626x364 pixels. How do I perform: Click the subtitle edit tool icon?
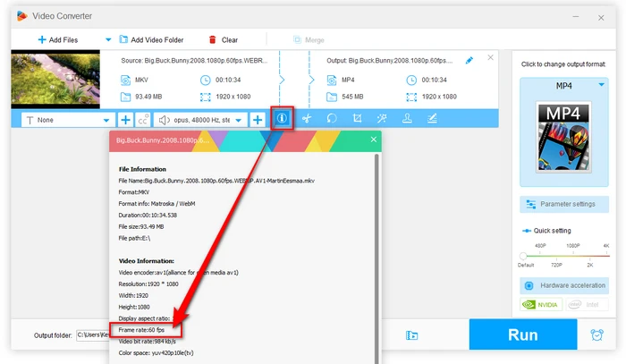432,119
